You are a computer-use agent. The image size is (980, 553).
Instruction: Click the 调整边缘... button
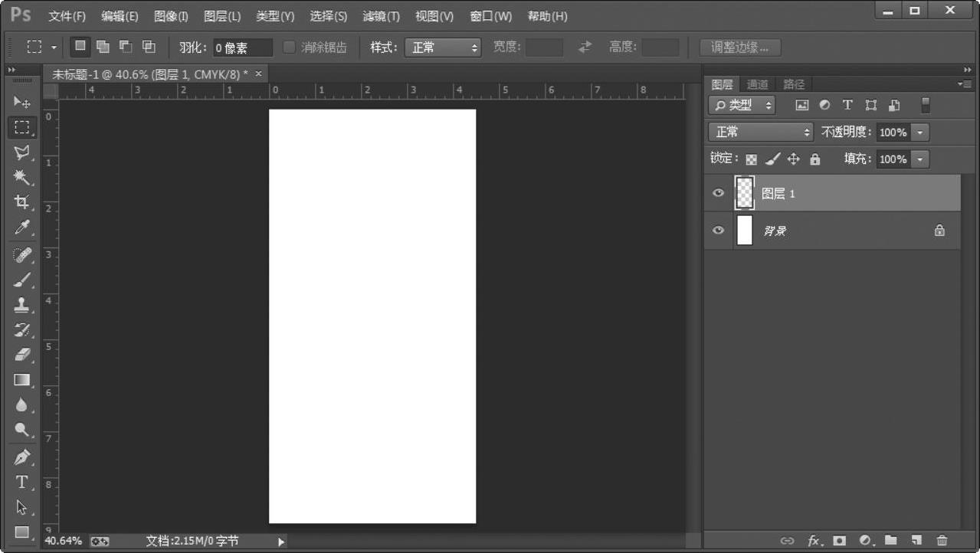pyautogui.click(x=739, y=47)
